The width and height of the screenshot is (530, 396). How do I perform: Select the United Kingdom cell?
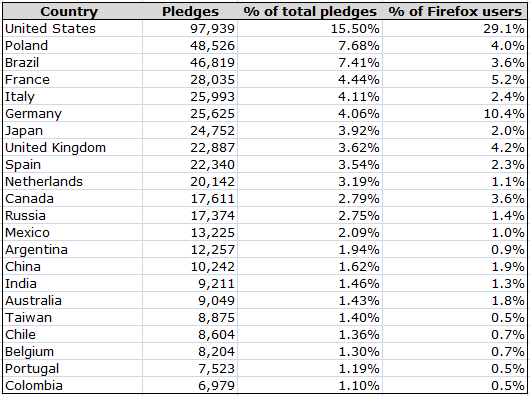(73, 147)
